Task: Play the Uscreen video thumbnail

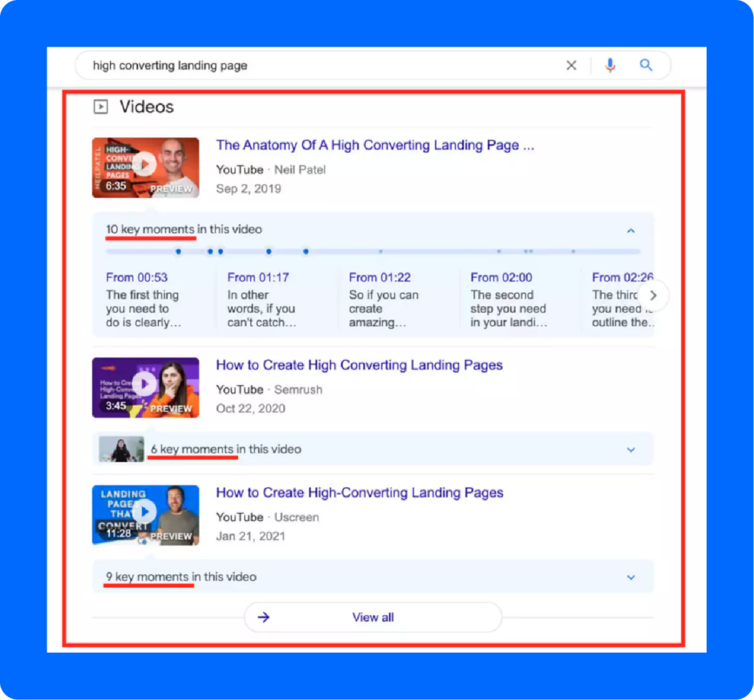Action: tap(145, 512)
